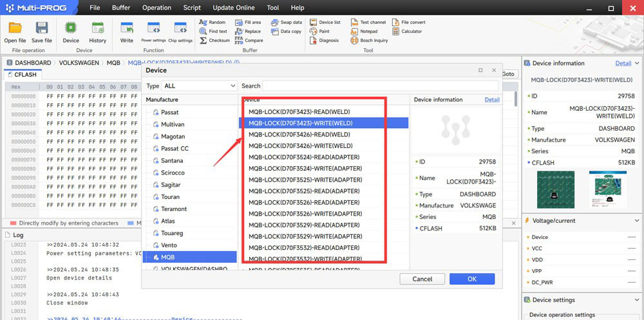Open the Bosch Inquiry tool
Screen dimensions: 644x320
(370, 40)
